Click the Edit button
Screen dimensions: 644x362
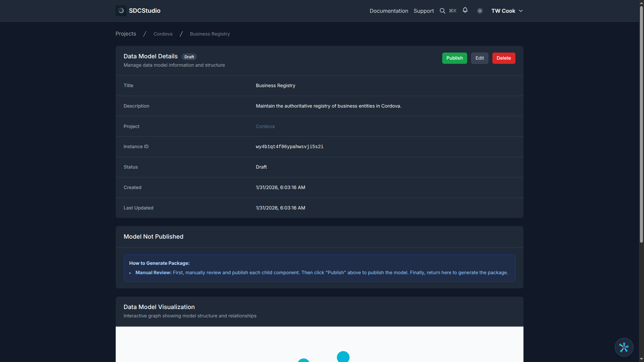(479, 58)
